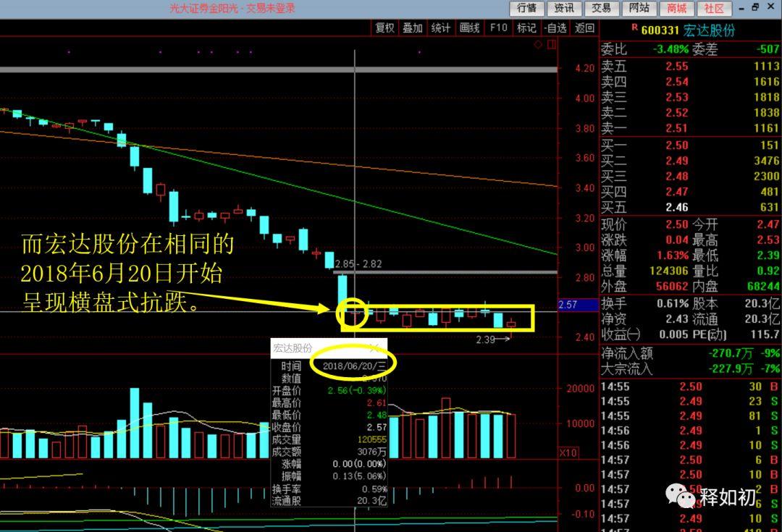Click the 最低 value 2.39
The width and height of the screenshot is (782, 532).
768,256
